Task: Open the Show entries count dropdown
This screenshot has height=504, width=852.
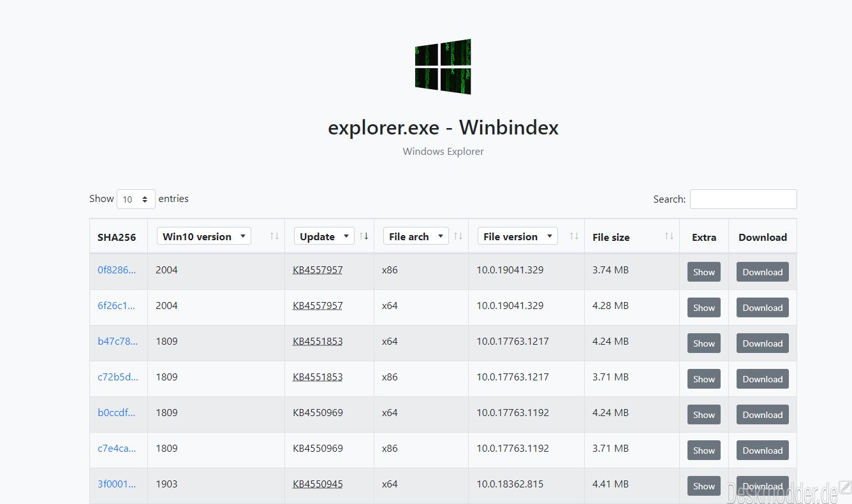Action: coord(136,199)
